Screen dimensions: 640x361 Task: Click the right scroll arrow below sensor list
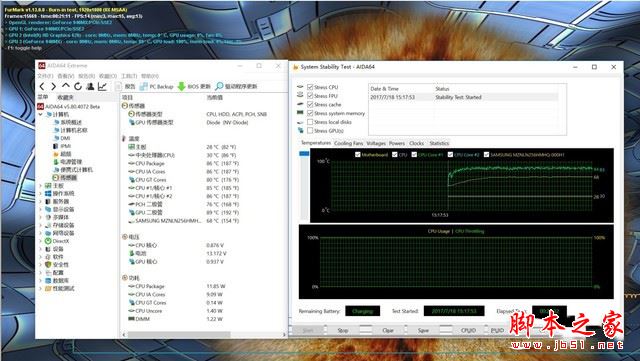pos(284,334)
